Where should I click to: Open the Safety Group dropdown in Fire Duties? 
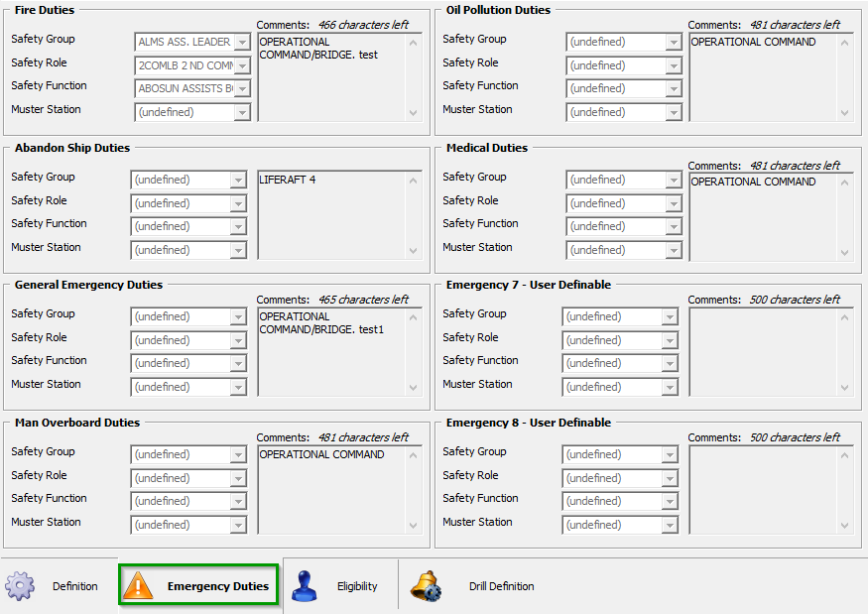coord(242,42)
